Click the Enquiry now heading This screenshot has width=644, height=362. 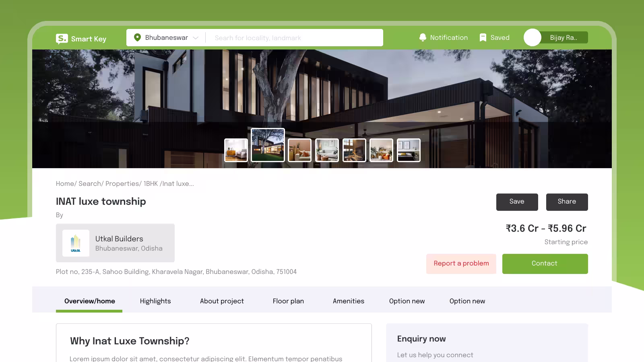click(421, 339)
